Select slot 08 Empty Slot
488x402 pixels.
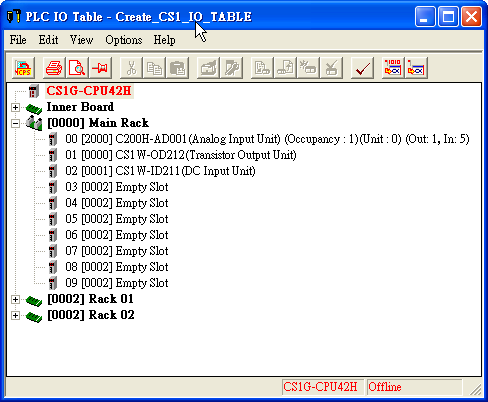pyautogui.click(x=117, y=267)
